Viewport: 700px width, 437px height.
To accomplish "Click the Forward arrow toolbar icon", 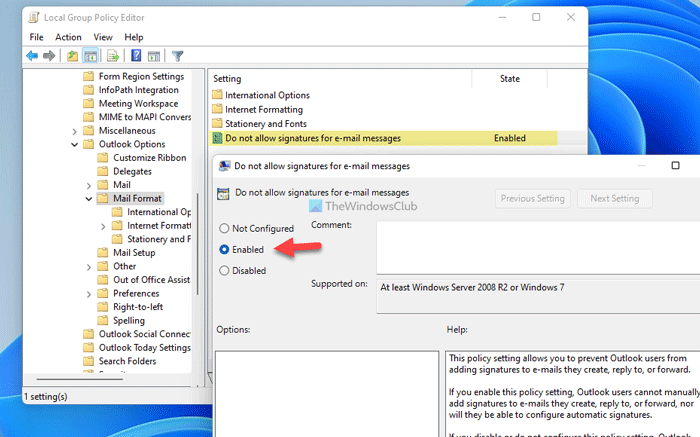I will pyautogui.click(x=49, y=56).
